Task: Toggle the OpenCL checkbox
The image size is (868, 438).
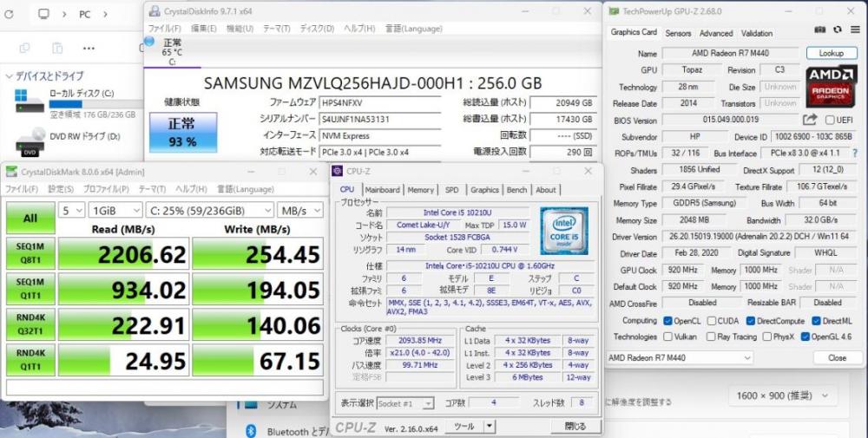Action: point(667,321)
